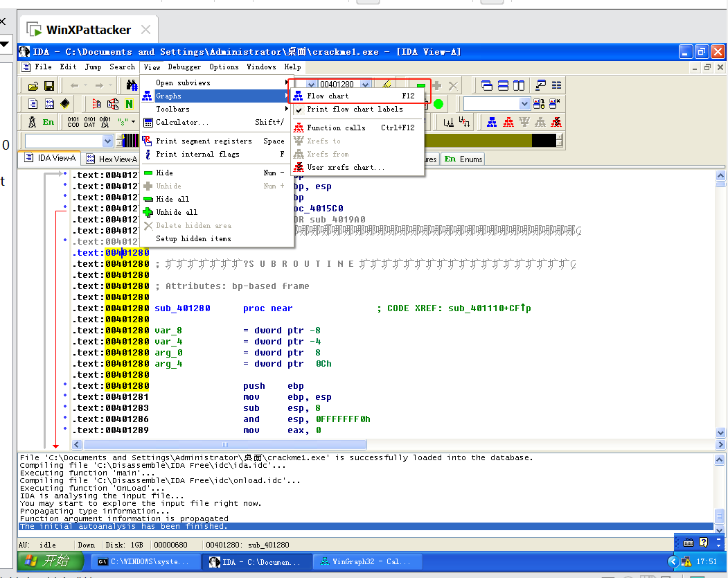Tile windows horizontally toolbar icon

(503, 85)
